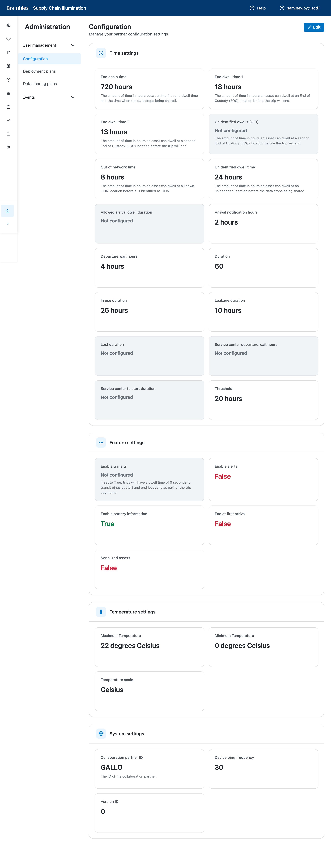Select Configuration in the admin menu
331x868 pixels.
(x=35, y=59)
